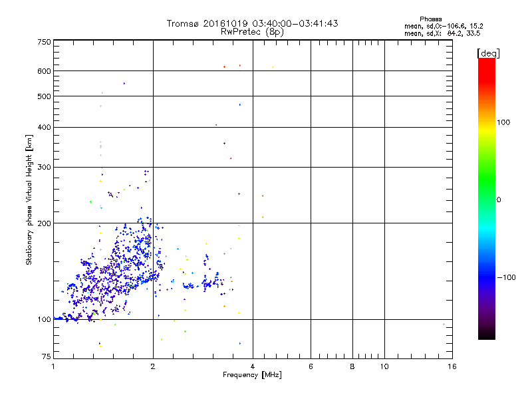Viewport: 532px width, 399px height.
Task: Click the "[deg]" colorbar unit label
Action: click(488, 54)
